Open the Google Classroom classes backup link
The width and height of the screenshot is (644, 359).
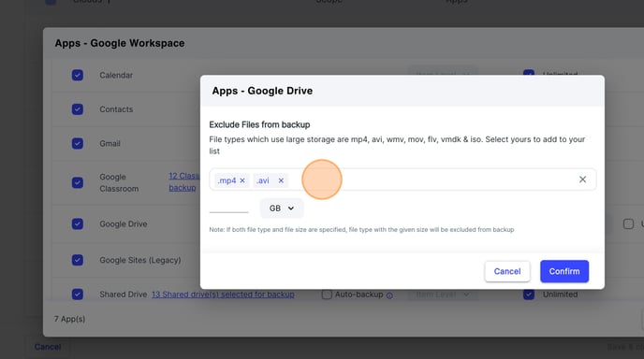[x=184, y=181]
